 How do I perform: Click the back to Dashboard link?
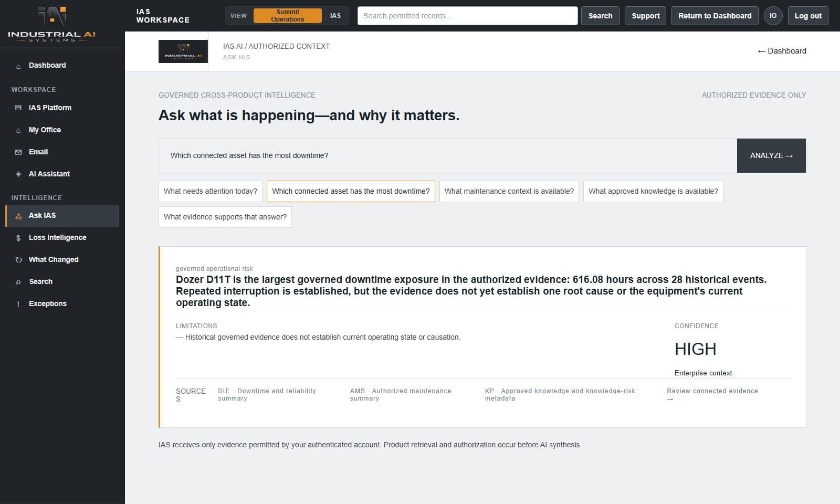[x=782, y=51]
